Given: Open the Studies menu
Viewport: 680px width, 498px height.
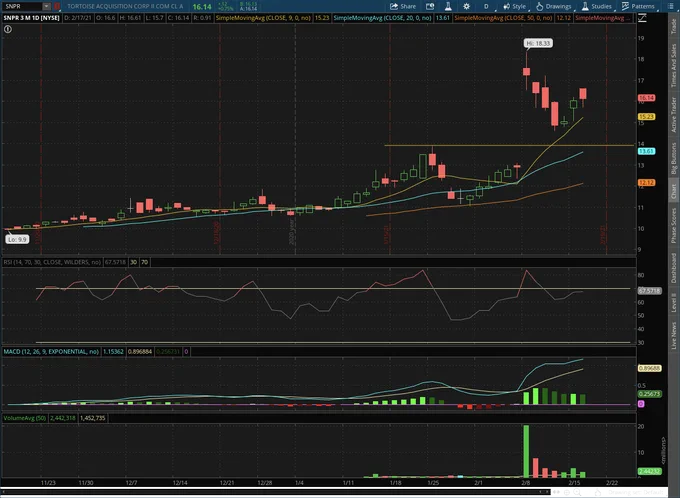Looking at the screenshot, I should point(597,7).
